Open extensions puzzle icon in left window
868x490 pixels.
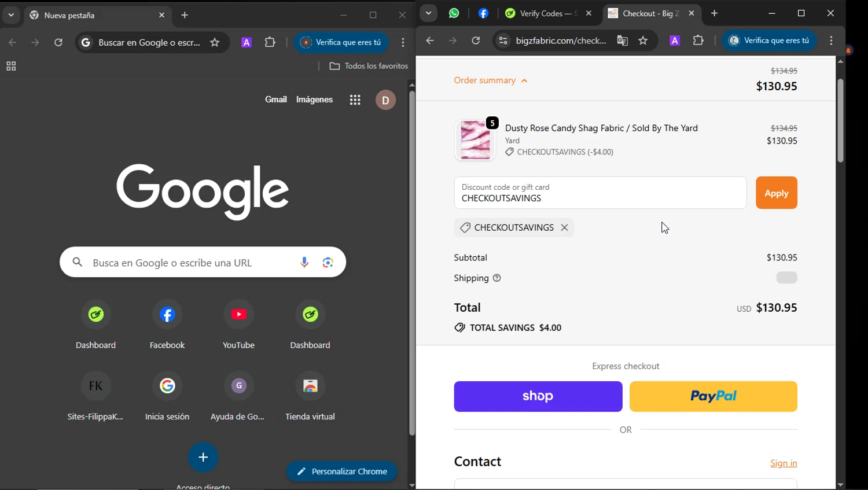tap(270, 42)
